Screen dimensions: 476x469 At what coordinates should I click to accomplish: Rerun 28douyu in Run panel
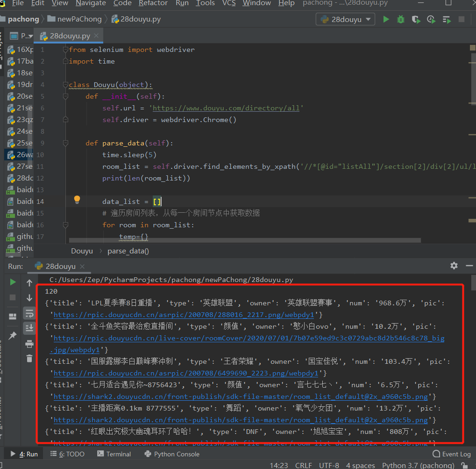coord(13,282)
